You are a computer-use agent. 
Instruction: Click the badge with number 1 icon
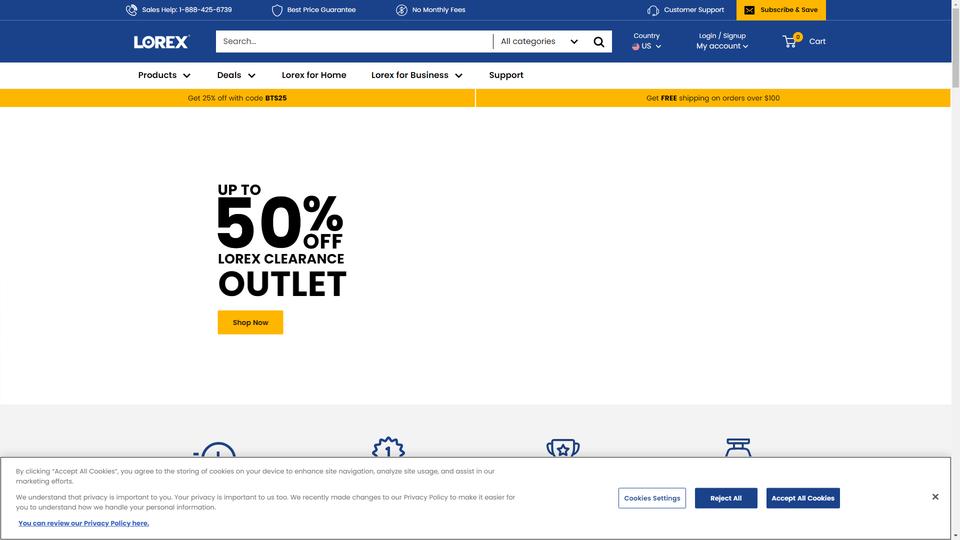point(388,448)
